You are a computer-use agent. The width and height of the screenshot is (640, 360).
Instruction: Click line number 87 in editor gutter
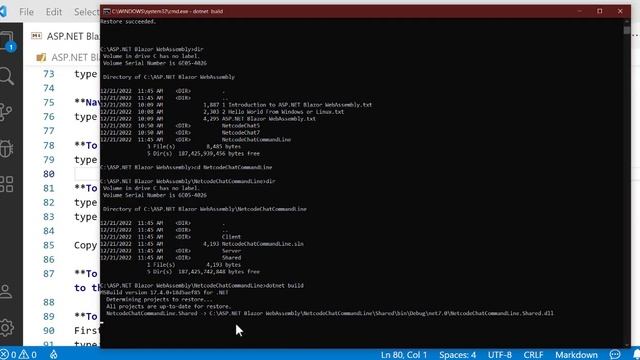point(49,274)
